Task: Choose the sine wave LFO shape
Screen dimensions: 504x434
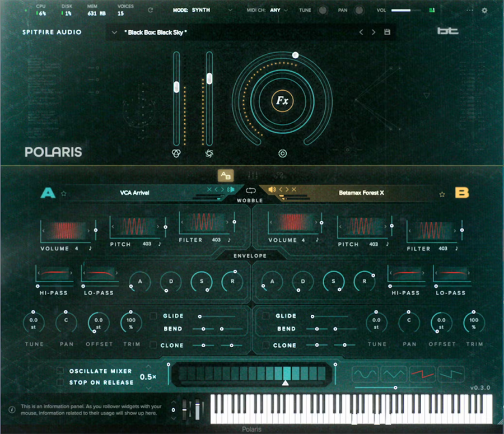Action: [365, 374]
